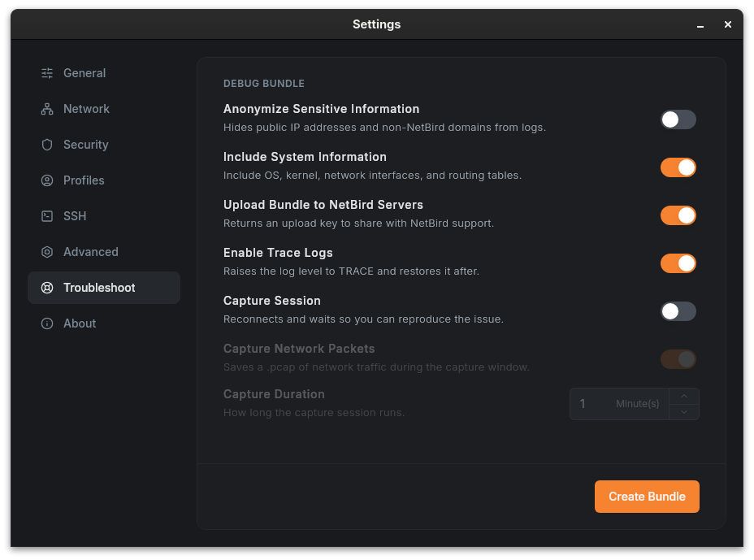Turn off Upload Bundle to NetBird Servers
The height and width of the screenshot is (560, 754).
click(678, 215)
